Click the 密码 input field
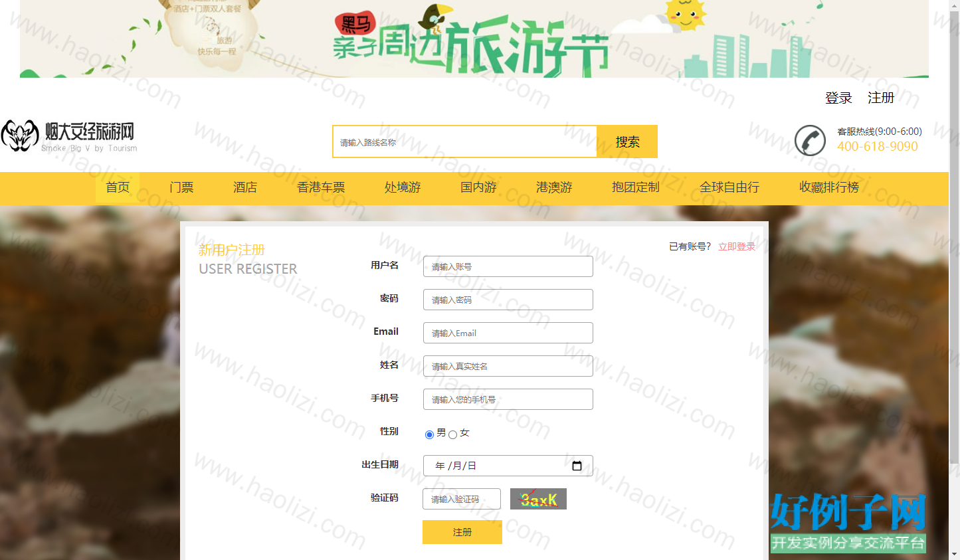 508,300
